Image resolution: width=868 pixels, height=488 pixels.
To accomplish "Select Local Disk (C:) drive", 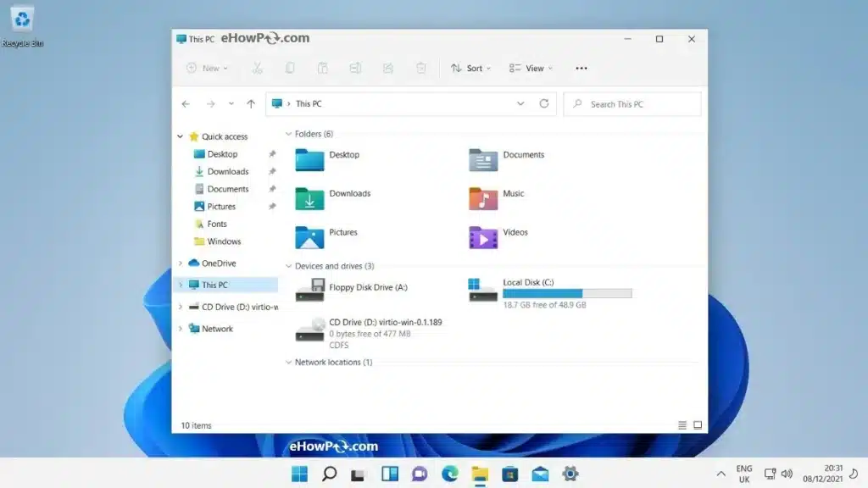I will (x=549, y=292).
